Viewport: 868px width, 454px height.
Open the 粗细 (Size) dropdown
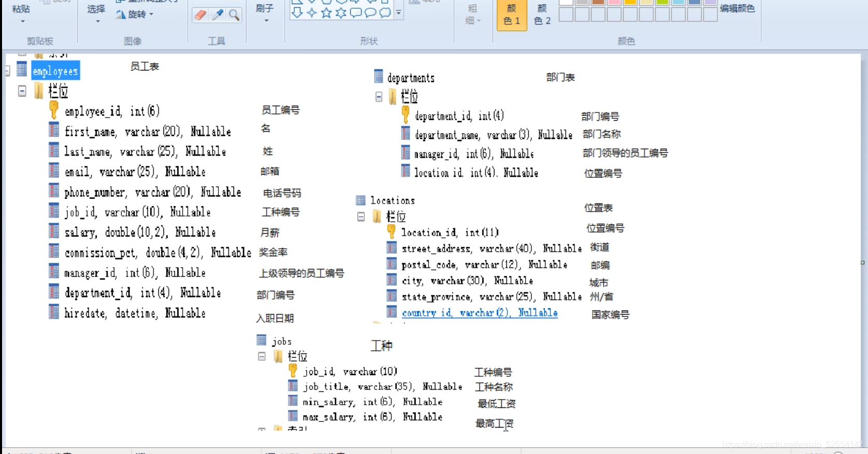[473, 15]
